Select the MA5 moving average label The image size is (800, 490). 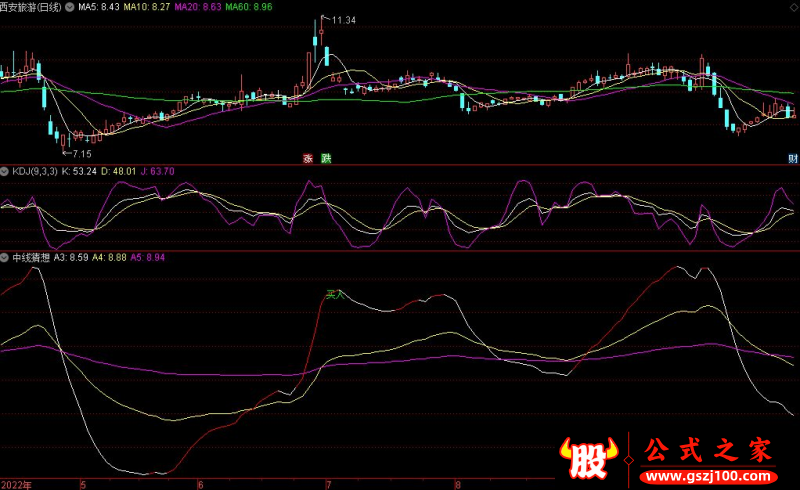(x=99, y=7)
